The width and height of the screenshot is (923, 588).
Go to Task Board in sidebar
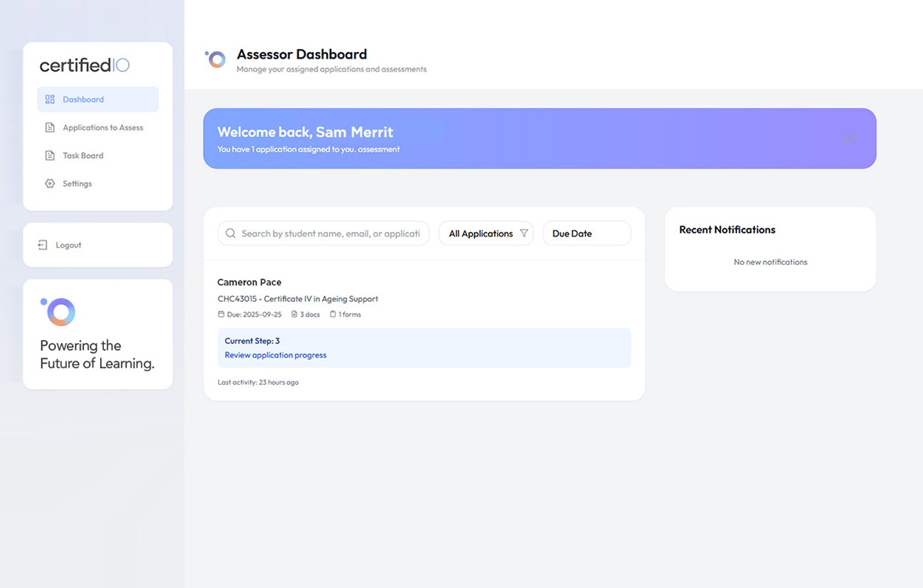pyautogui.click(x=83, y=156)
